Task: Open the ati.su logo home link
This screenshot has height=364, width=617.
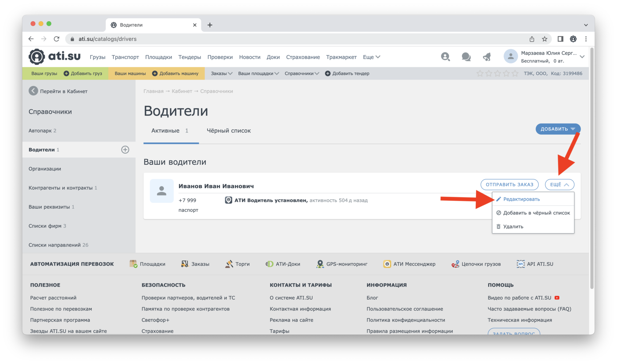Action: pyautogui.click(x=55, y=57)
